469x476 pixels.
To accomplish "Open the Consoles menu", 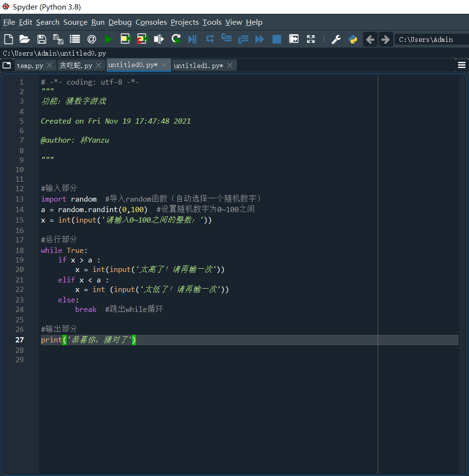I will [151, 22].
